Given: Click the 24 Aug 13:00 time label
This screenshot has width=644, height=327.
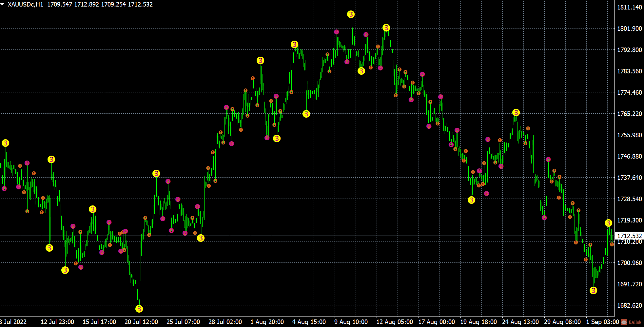Looking at the screenshot, I should tap(520, 322).
